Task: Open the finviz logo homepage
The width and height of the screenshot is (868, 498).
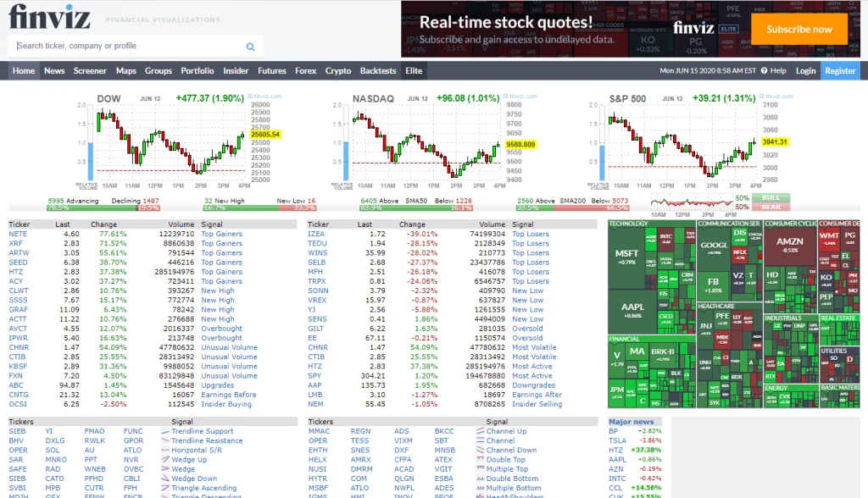Action: click(x=49, y=17)
